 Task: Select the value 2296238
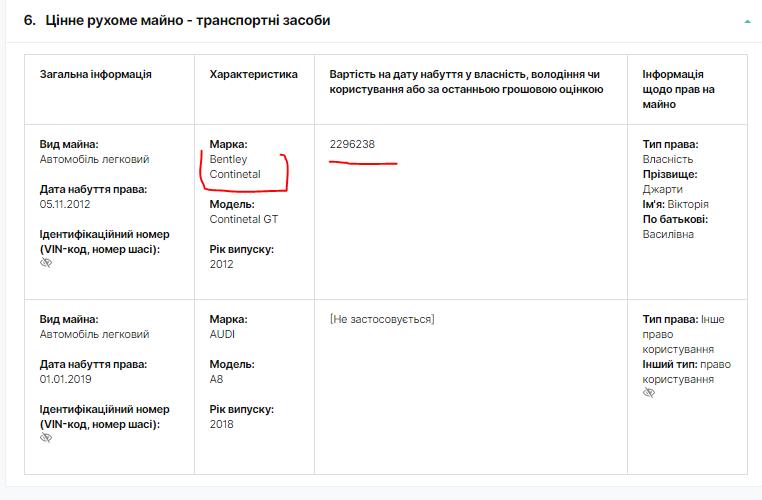352,144
